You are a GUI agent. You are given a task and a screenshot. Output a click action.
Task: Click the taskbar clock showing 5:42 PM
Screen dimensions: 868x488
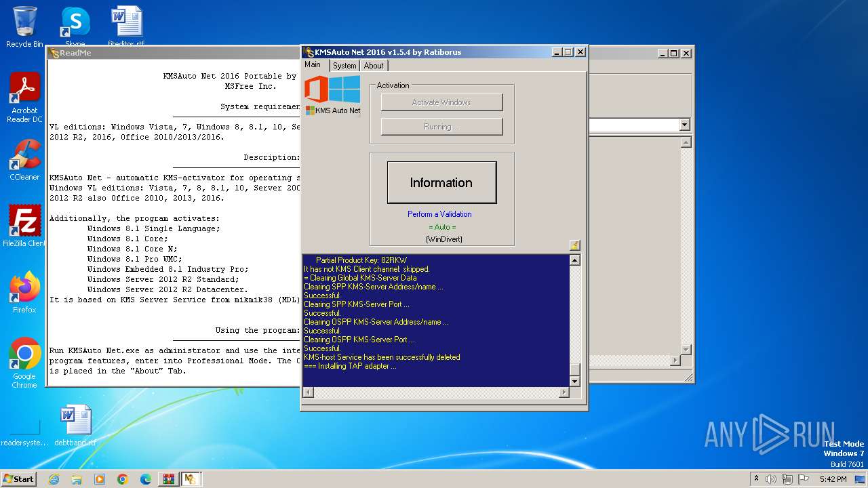833,479
